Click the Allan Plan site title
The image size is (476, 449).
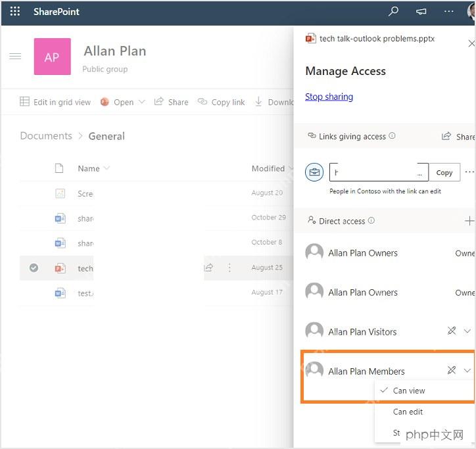pyautogui.click(x=115, y=51)
